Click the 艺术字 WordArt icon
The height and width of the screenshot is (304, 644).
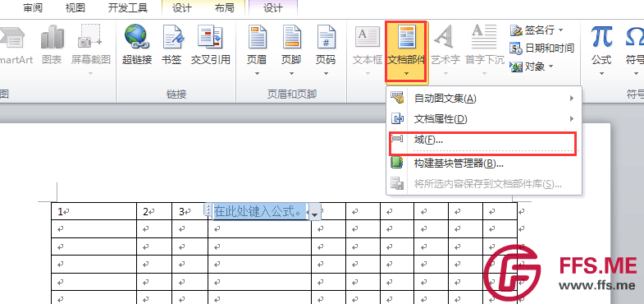tap(444, 36)
